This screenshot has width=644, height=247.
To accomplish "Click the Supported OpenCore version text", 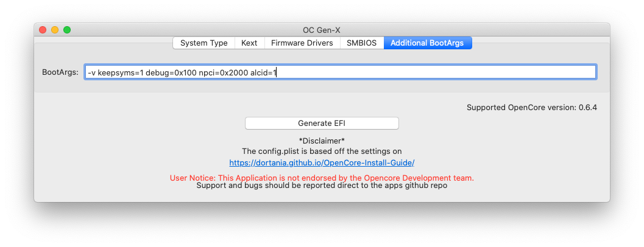I will [531, 108].
